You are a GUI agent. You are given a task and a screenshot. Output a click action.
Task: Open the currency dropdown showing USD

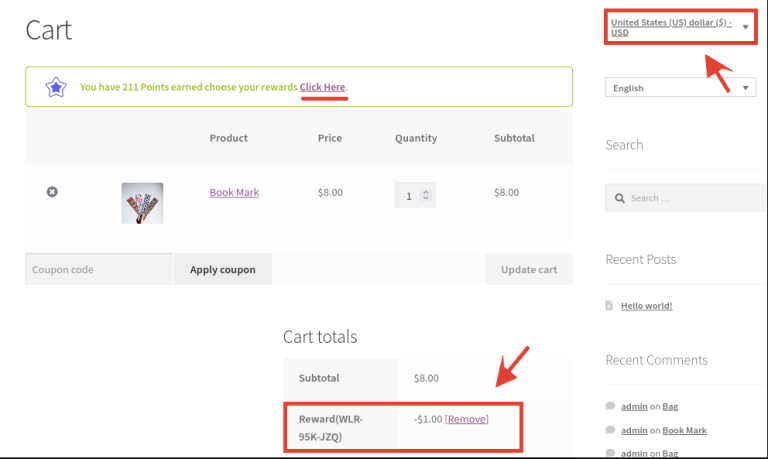[680, 27]
